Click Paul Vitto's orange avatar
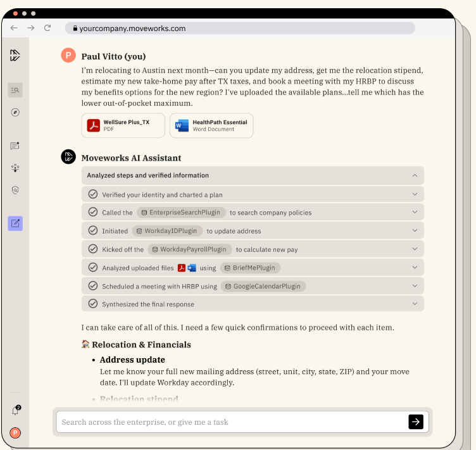 [68, 55]
